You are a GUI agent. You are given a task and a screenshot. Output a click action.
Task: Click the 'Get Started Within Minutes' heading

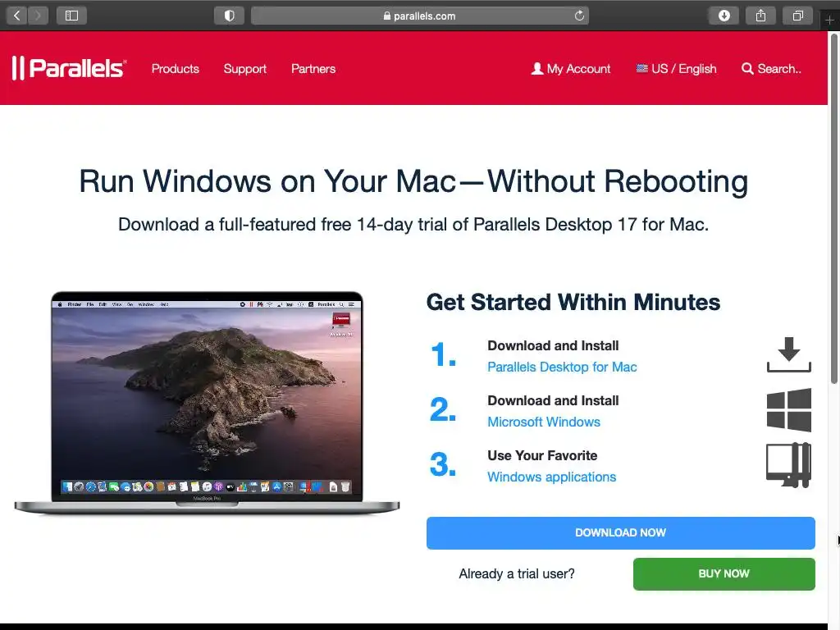pos(573,302)
